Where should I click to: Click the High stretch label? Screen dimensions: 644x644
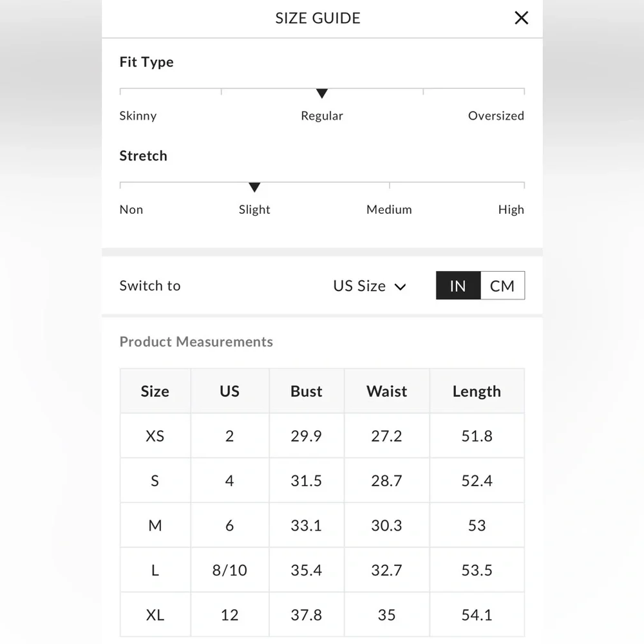pos(511,209)
